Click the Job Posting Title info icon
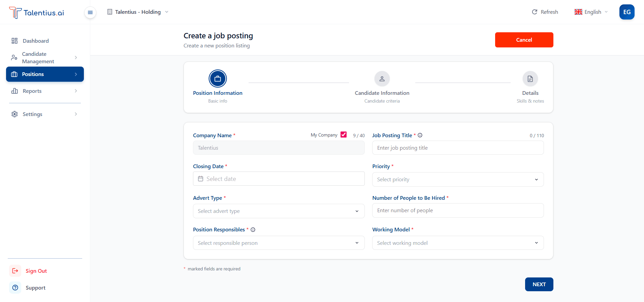 pos(420,135)
